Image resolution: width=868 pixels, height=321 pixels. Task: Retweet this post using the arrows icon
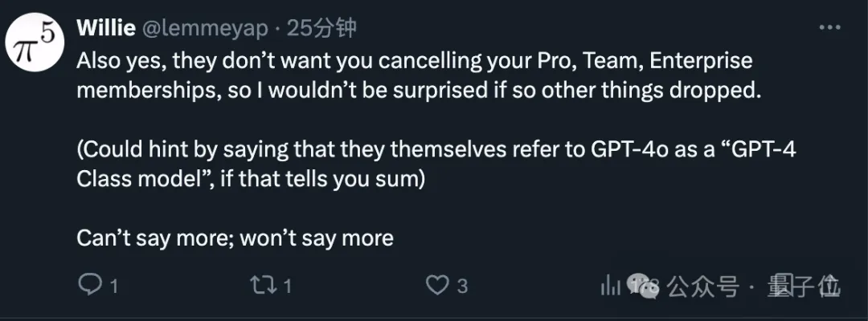(263, 285)
